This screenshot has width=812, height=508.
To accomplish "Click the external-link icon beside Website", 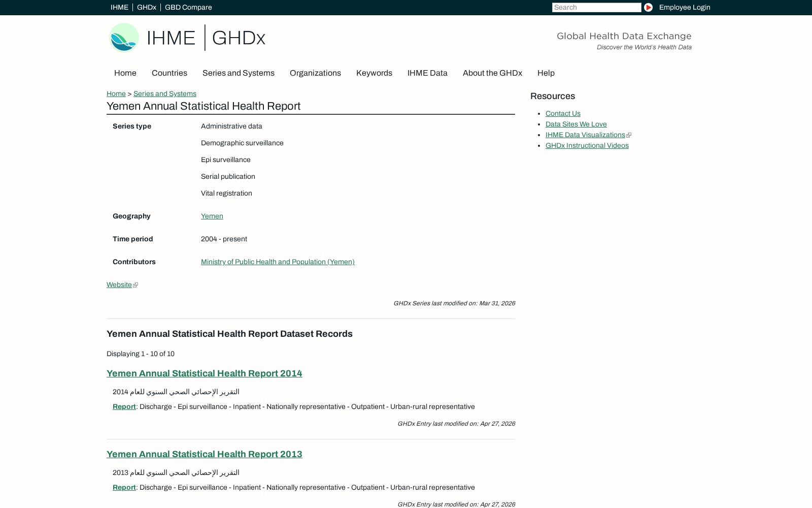I will click(136, 285).
